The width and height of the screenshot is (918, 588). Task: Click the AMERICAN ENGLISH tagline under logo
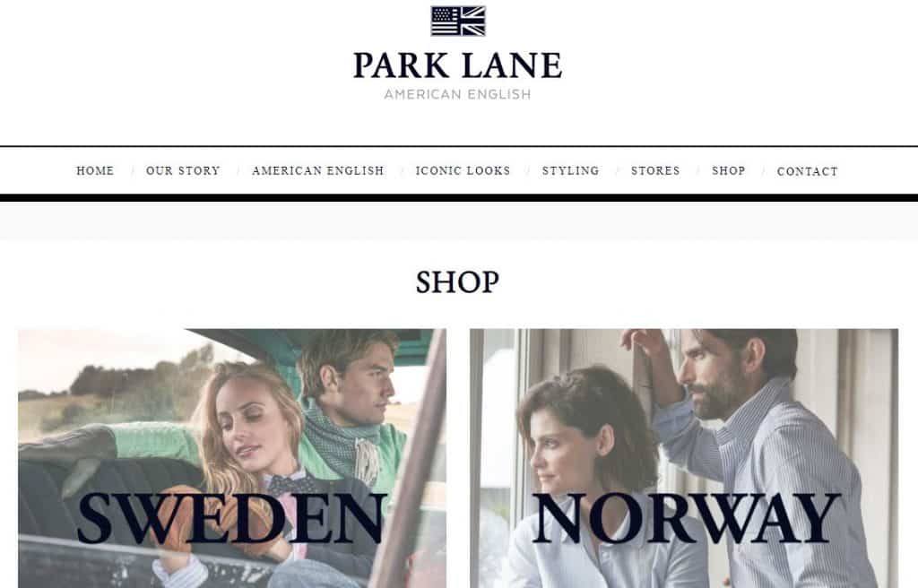(457, 94)
